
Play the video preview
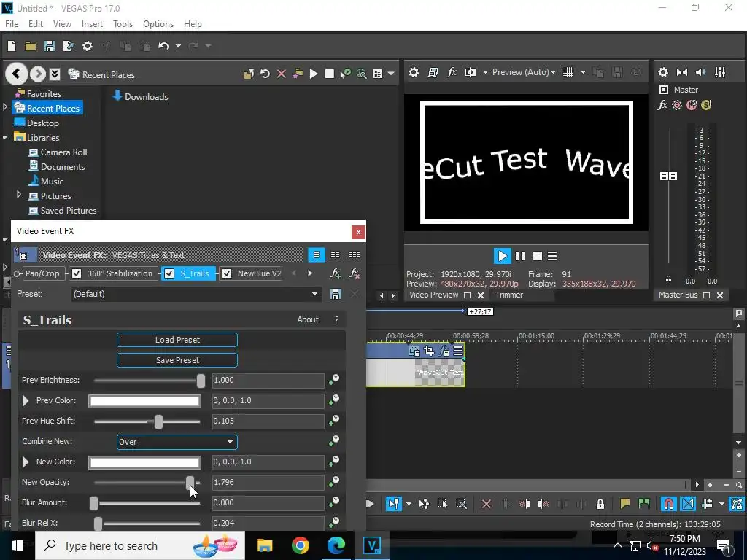(502, 256)
